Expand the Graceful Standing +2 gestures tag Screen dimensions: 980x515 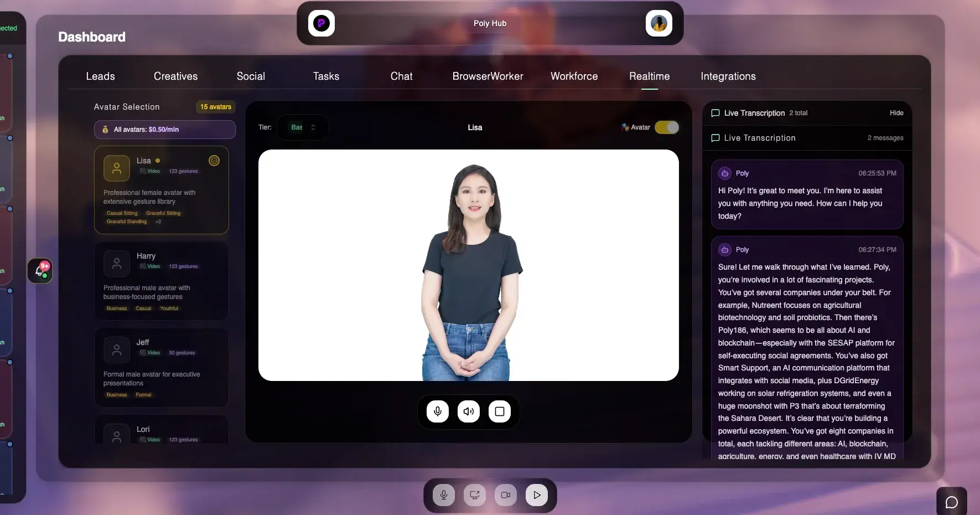point(159,222)
